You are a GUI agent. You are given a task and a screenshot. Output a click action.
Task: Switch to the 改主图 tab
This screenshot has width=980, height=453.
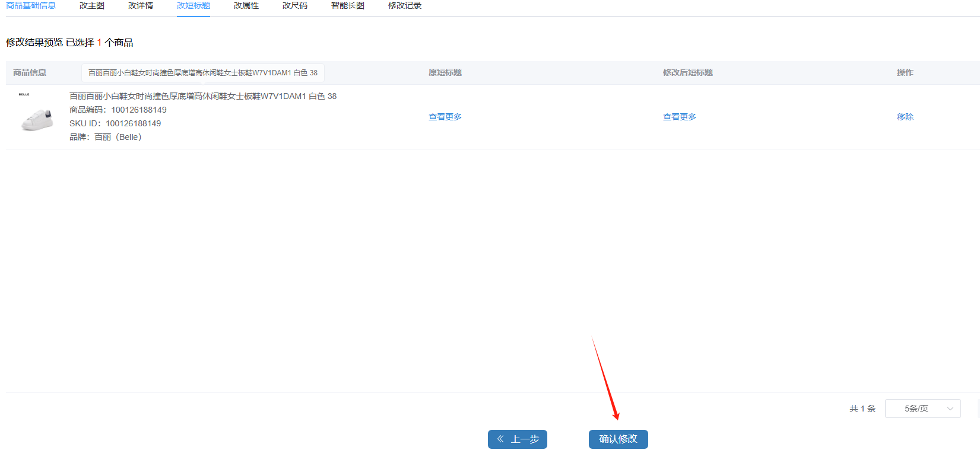pyautogui.click(x=92, y=5)
